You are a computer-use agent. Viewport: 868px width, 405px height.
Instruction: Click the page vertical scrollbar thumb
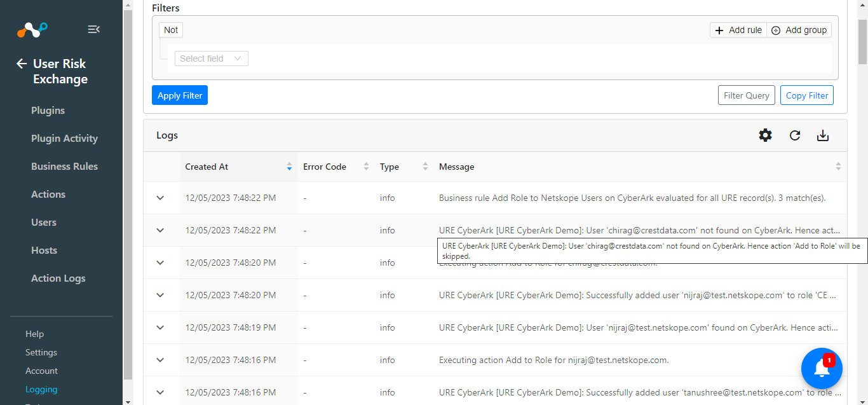[x=862, y=42]
